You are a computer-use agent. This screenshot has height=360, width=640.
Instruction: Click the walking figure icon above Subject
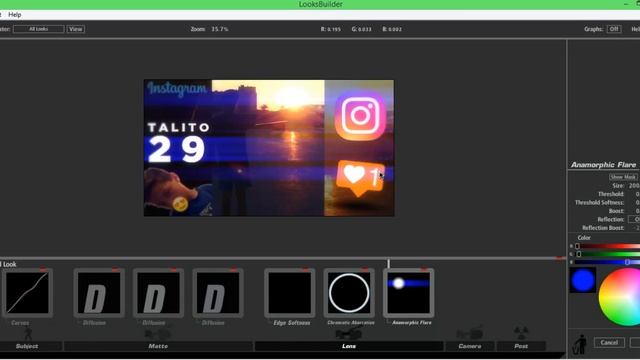[28, 333]
